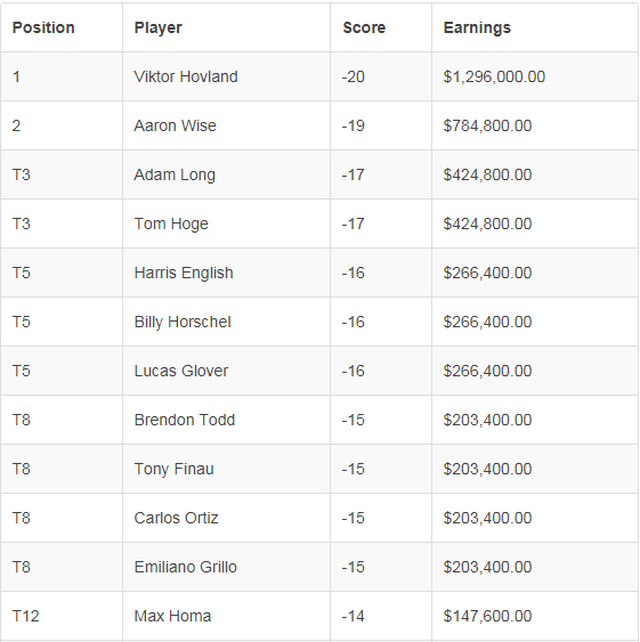Click the Score column header
The image size is (640, 642).
364,28
